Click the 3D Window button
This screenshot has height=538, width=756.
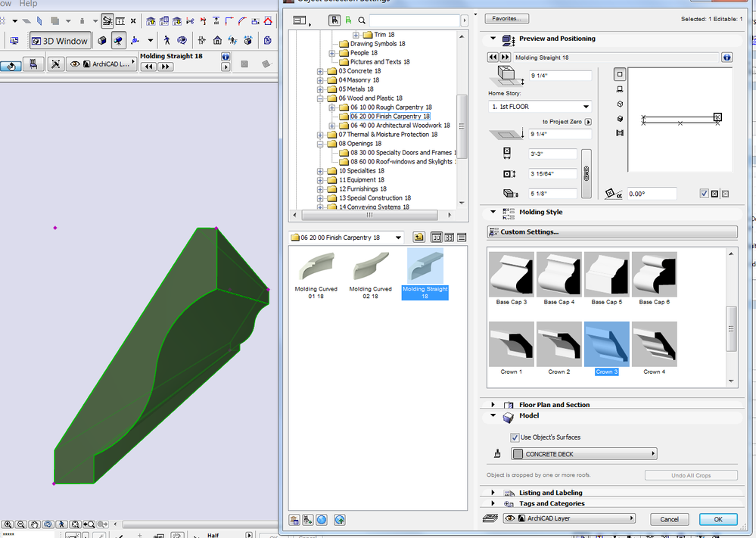[x=60, y=41]
